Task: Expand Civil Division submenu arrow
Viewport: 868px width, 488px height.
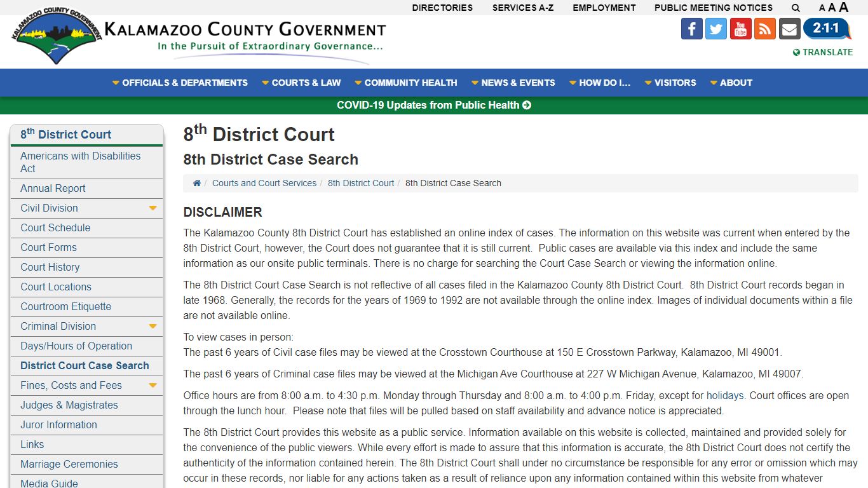Action: 153,208
